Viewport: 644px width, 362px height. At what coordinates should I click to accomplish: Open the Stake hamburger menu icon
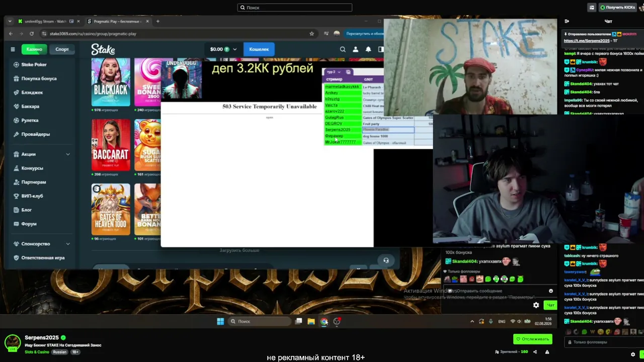(13, 49)
